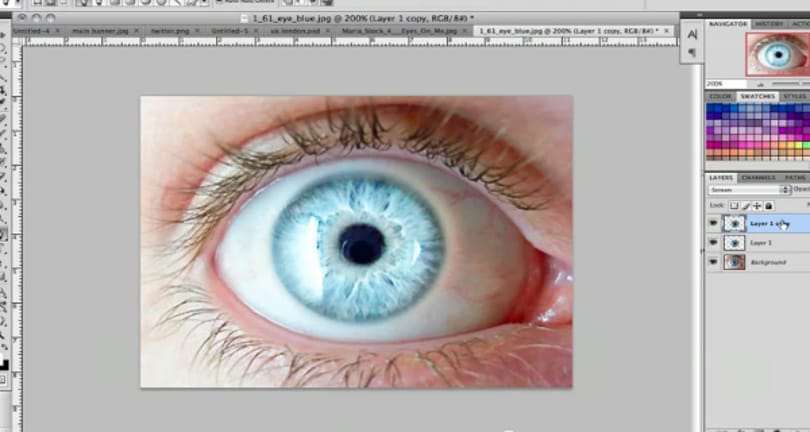Open the History panel tab

point(769,24)
